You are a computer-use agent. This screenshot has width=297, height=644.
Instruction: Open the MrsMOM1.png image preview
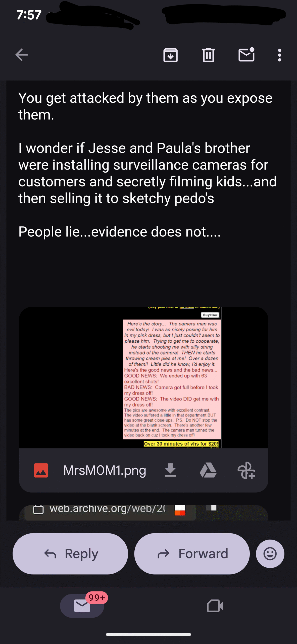pyautogui.click(x=143, y=377)
